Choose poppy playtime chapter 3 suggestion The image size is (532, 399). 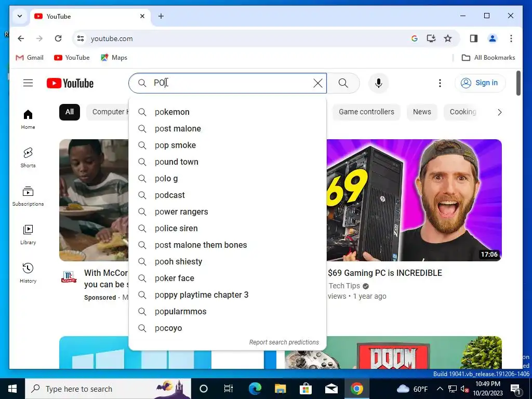click(x=228, y=295)
